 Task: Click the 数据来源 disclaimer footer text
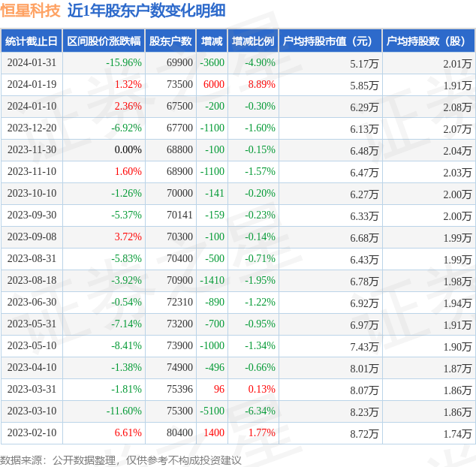[121, 459]
